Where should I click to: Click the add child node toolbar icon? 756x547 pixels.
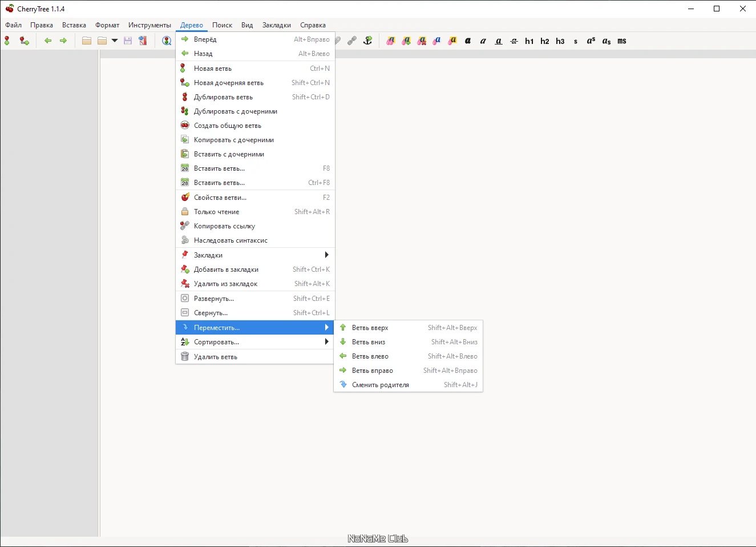24,41
